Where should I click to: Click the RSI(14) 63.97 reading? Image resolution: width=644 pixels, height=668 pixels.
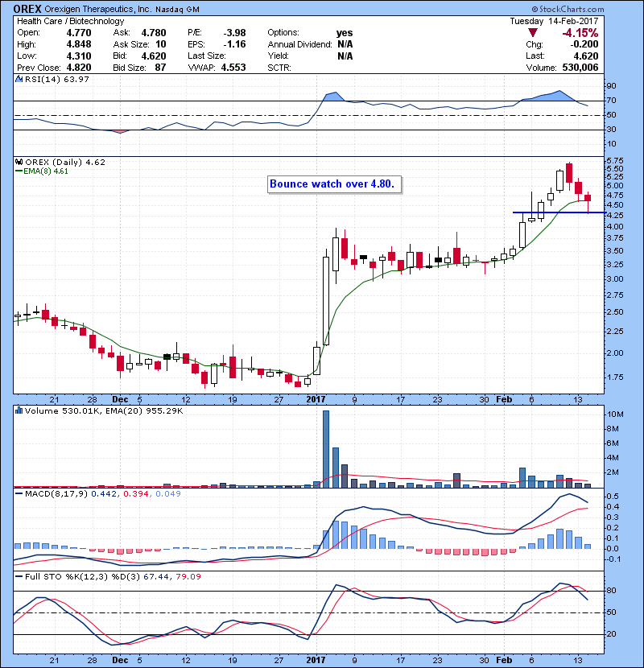(56, 79)
